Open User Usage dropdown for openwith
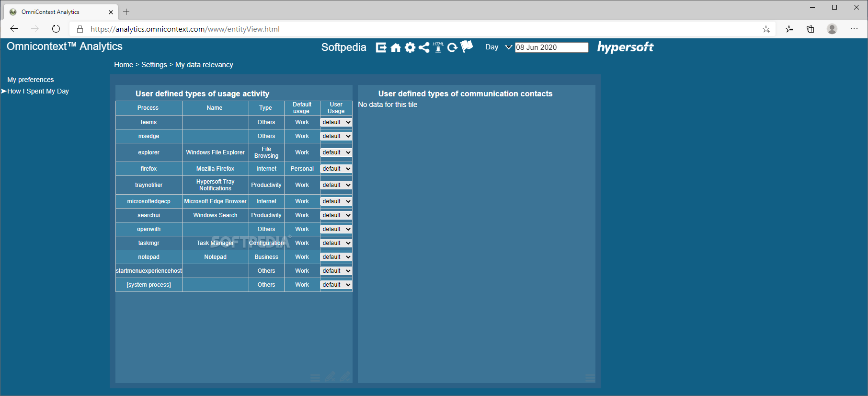The height and width of the screenshot is (396, 868). click(336, 229)
